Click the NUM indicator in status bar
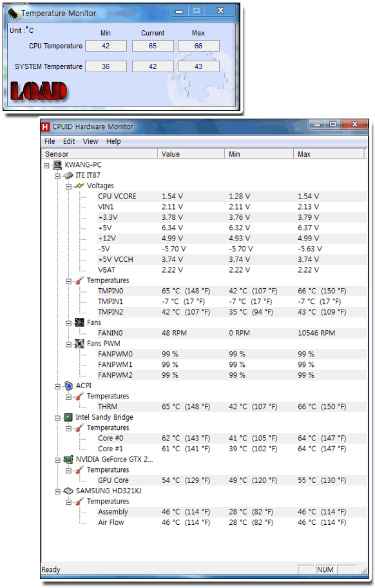Screen dimensions: 375x588 pos(325,569)
